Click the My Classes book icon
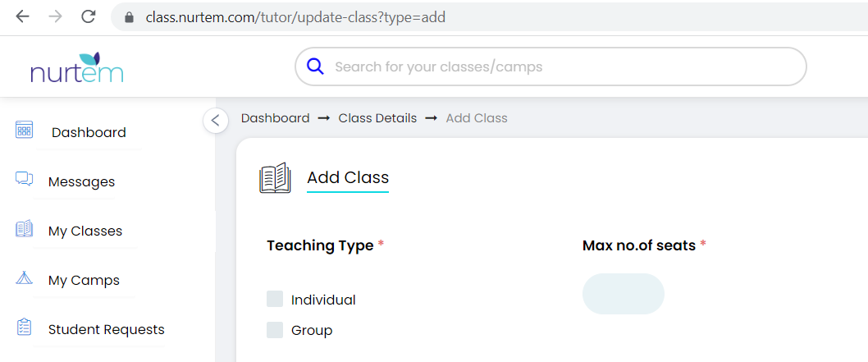Viewport: 868px width, 362px height. coord(24,229)
